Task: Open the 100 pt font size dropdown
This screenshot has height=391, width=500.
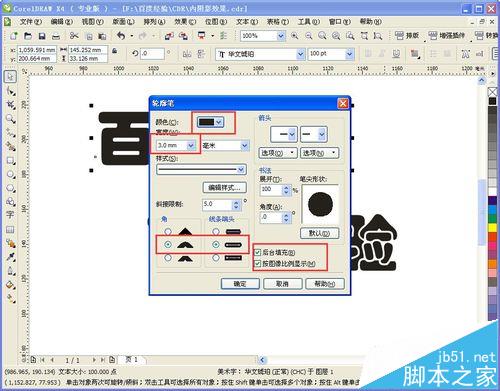Action: 349,54
